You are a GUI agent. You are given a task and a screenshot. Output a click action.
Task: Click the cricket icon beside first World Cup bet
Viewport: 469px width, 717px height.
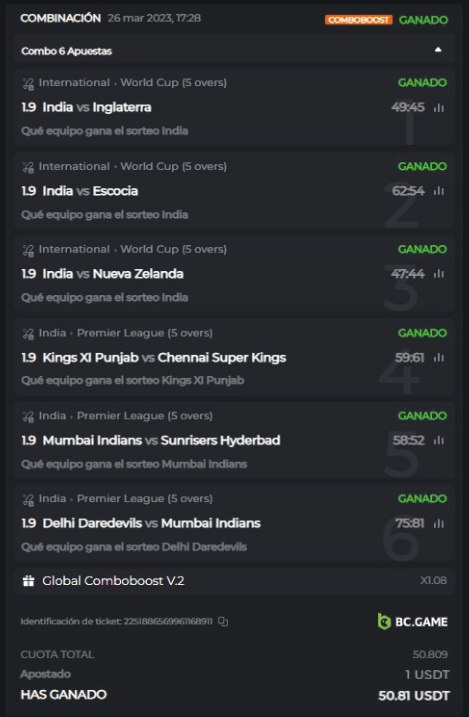[x=28, y=84]
